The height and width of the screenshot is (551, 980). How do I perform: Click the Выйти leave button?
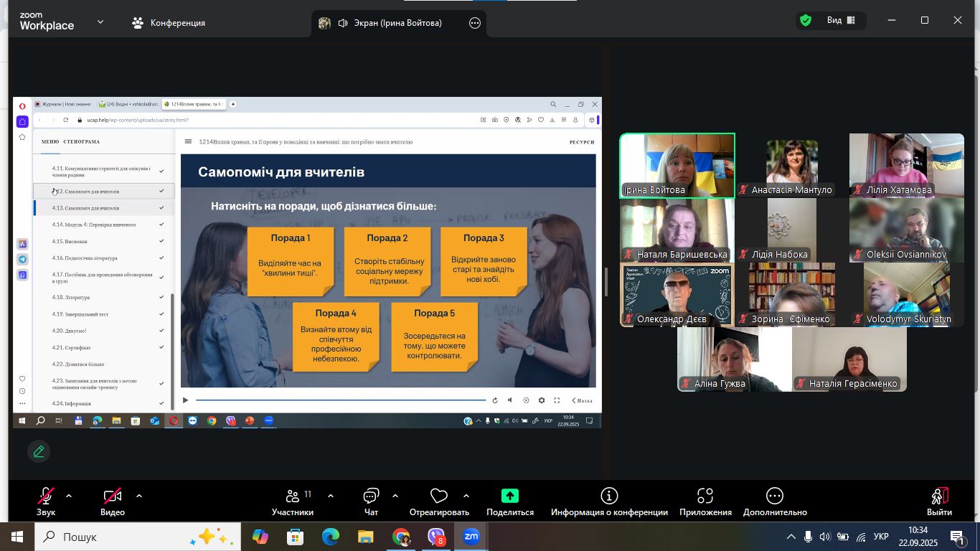[x=938, y=501]
